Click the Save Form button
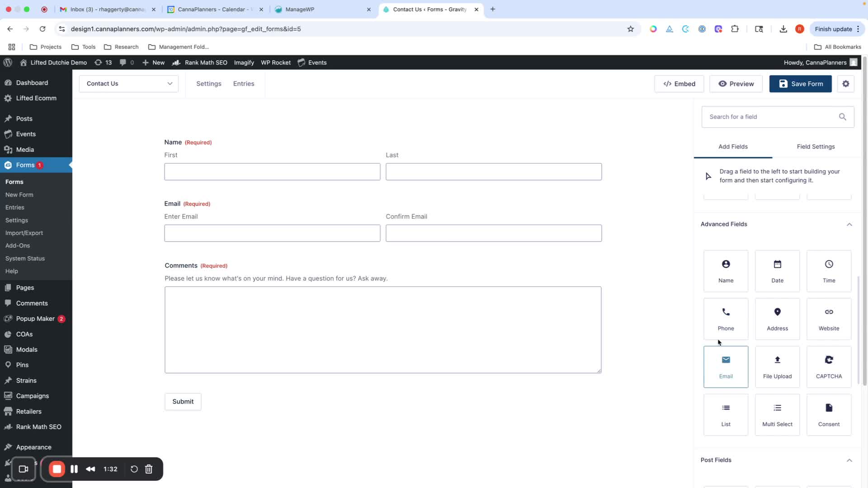This screenshot has width=868, height=488. [800, 84]
